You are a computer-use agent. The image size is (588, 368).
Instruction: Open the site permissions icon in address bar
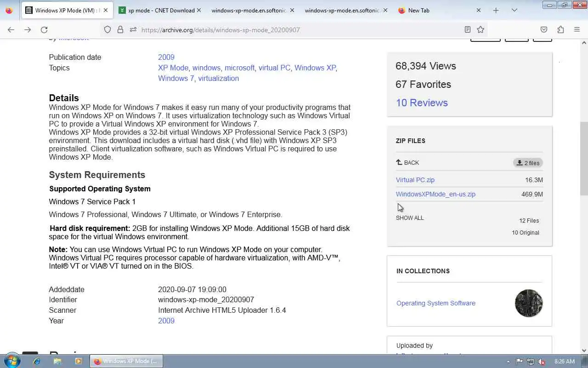133,29
